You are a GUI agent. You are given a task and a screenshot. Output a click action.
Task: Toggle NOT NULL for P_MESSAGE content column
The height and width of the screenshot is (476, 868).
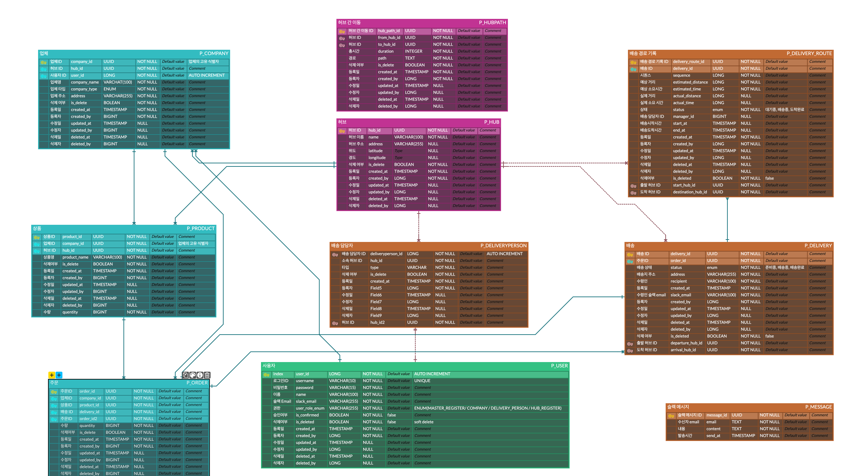[x=769, y=429]
